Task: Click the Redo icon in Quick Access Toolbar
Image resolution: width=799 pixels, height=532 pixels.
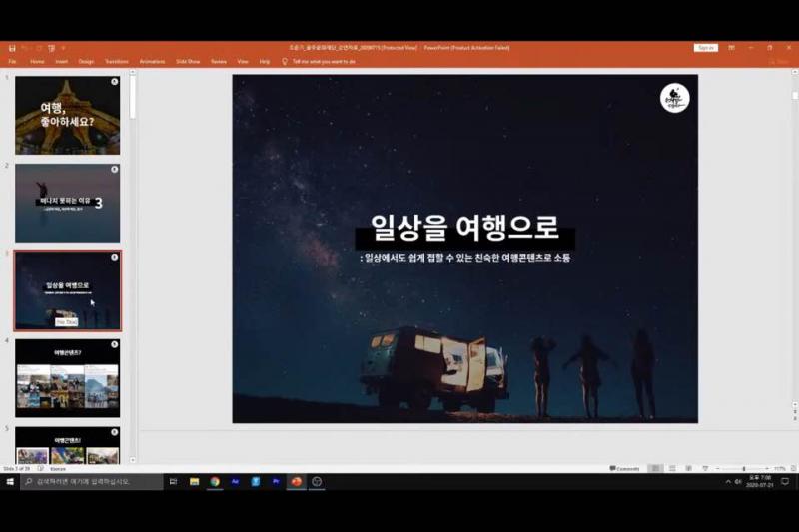Action: (39, 48)
